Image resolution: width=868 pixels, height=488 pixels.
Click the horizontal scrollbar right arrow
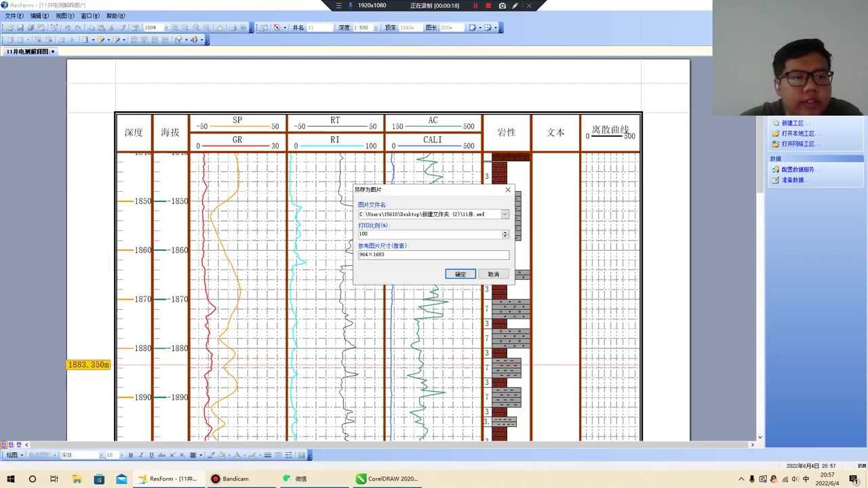coord(751,445)
